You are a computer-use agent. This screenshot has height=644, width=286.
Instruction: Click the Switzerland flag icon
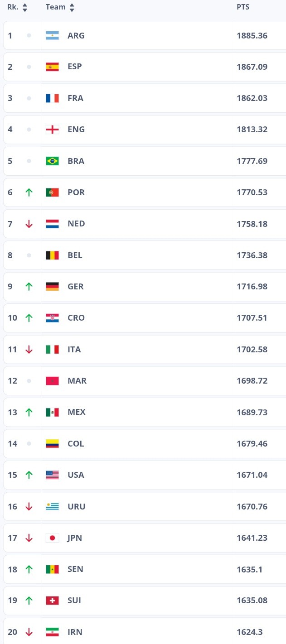coord(52,601)
